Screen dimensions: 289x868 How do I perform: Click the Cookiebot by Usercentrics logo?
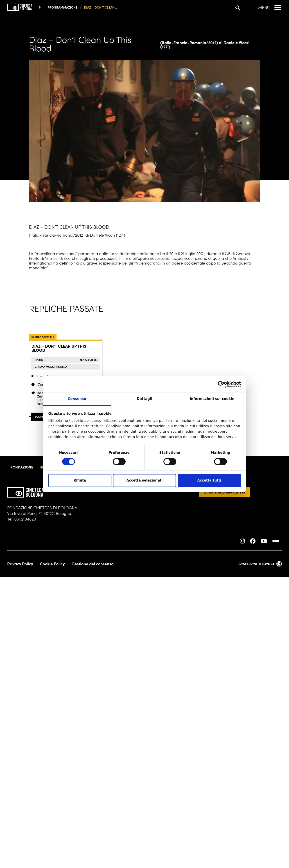click(229, 384)
